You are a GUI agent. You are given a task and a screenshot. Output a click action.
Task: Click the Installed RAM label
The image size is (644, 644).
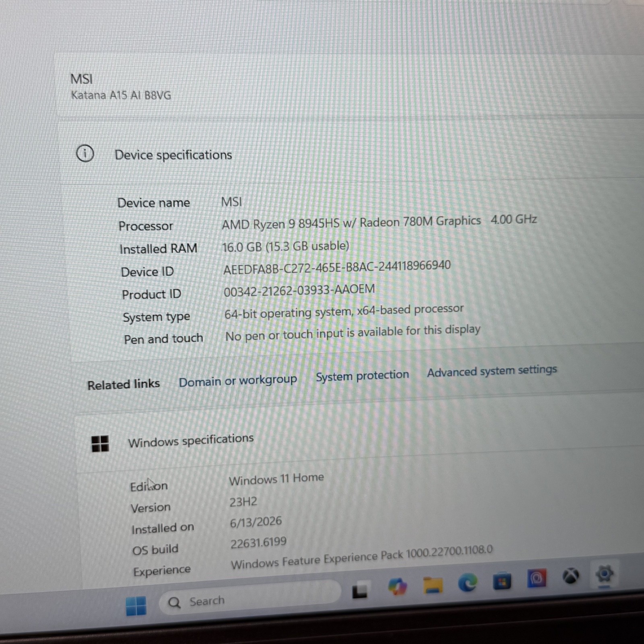click(158, 249)
